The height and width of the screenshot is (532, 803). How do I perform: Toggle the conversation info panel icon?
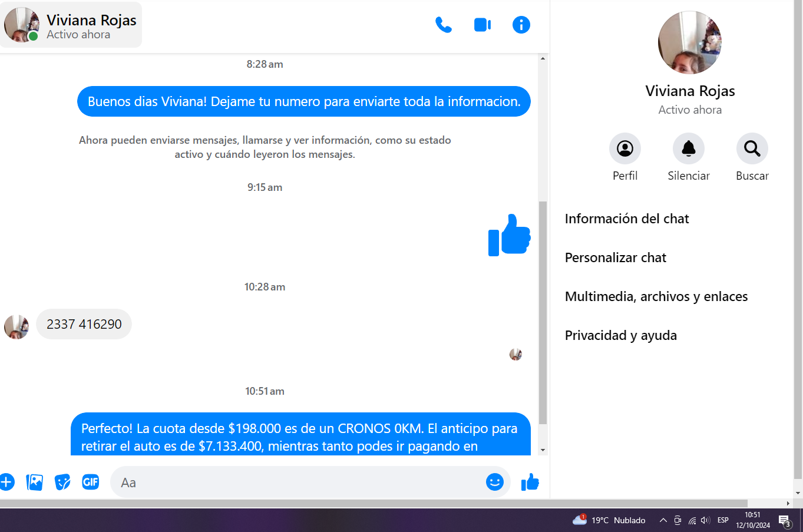point(521,25)
